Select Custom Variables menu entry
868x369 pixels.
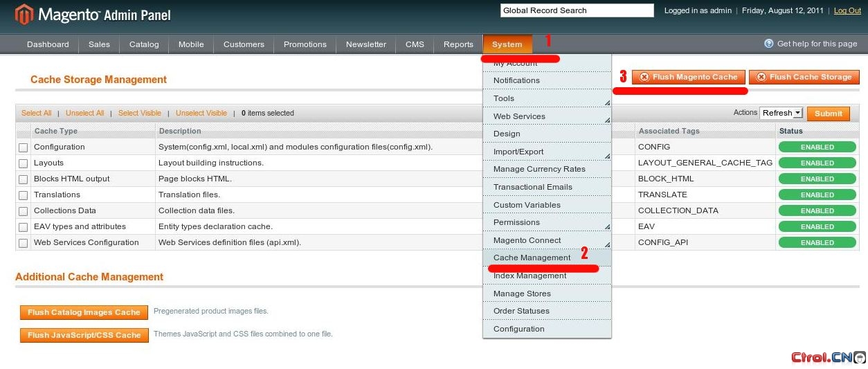point(547,205)
